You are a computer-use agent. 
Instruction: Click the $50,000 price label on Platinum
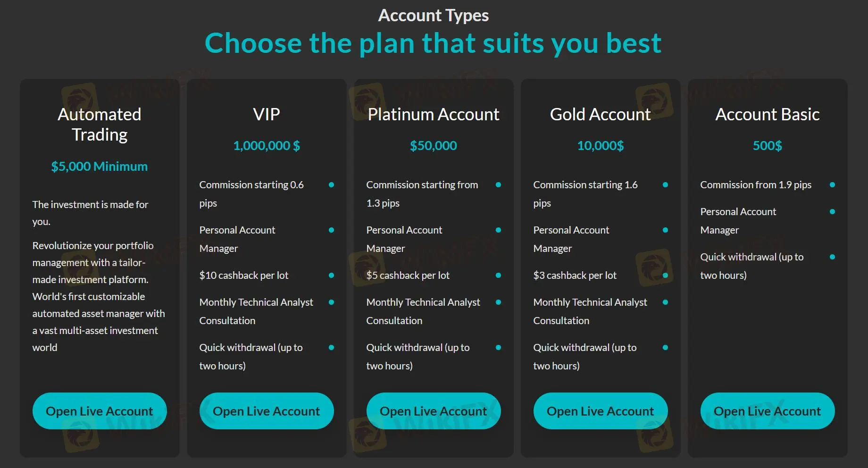coord(434,146)
